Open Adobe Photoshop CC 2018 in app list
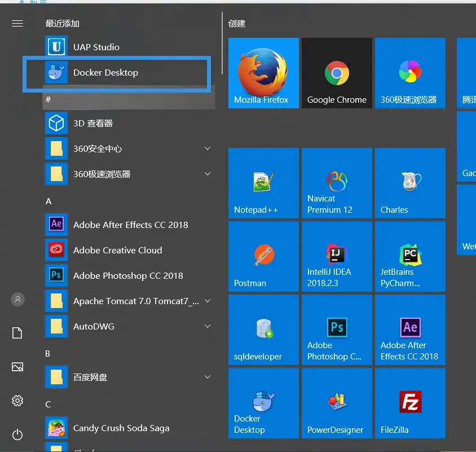Viewport: 476px width, 452px height. point(129,275)
